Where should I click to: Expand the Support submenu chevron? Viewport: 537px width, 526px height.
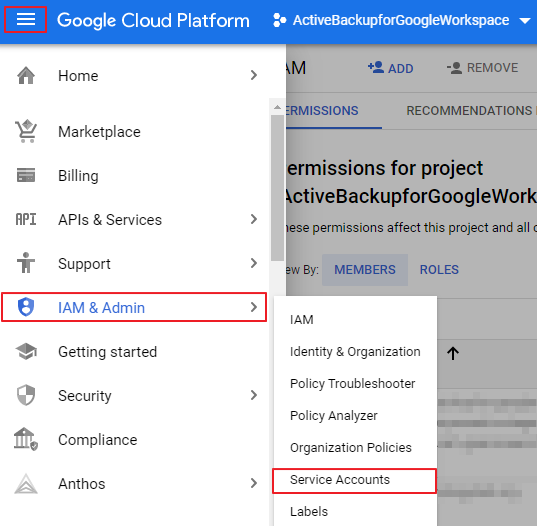click(x=254, y=263)
